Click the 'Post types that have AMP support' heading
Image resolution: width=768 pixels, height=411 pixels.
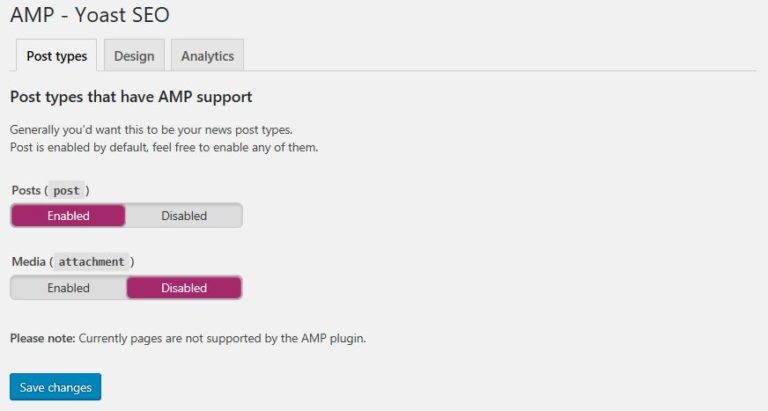point(130,97)
